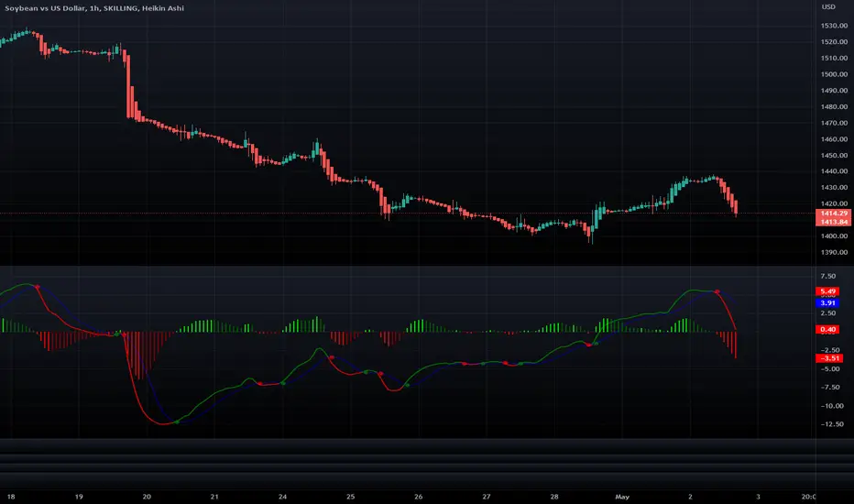This screenshot has height=504, width=854.
Task: Click the 1414.29 current price tag
Action: 833,214
